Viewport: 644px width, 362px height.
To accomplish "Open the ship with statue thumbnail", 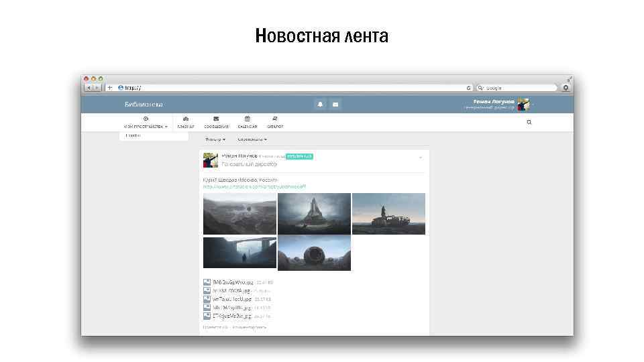I will [388, 214].
